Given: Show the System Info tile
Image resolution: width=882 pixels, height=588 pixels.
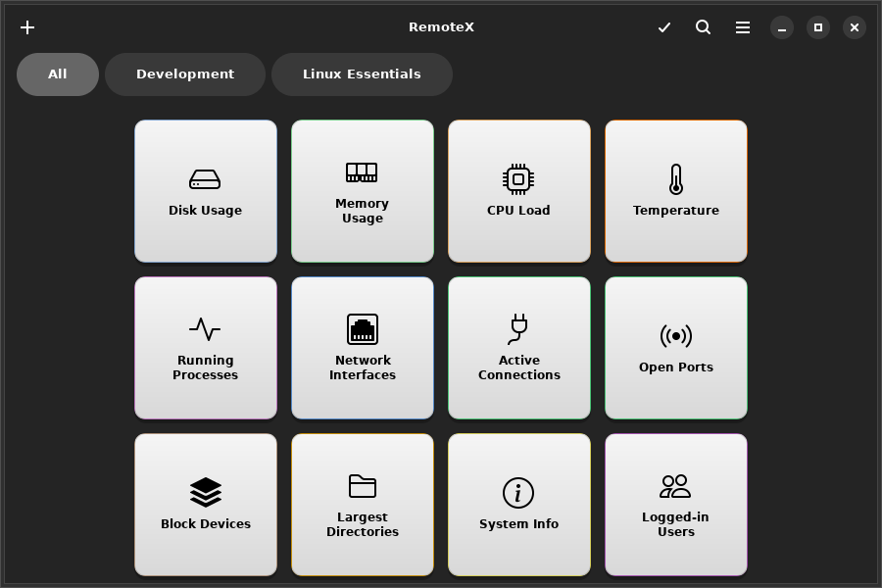Looking at the screenshot, I should [x=519, y=506].
